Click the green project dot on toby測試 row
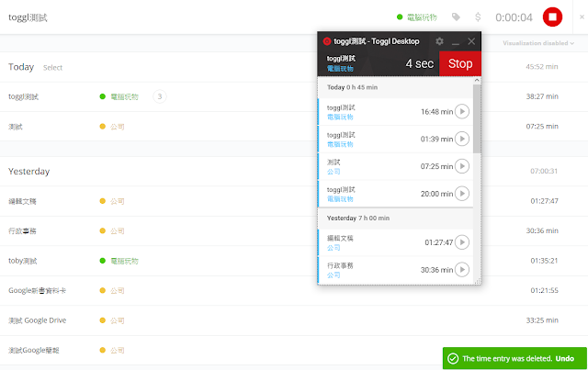Viewport: 588px width, 370px height. pyautogui.click(x=102, y=261)
